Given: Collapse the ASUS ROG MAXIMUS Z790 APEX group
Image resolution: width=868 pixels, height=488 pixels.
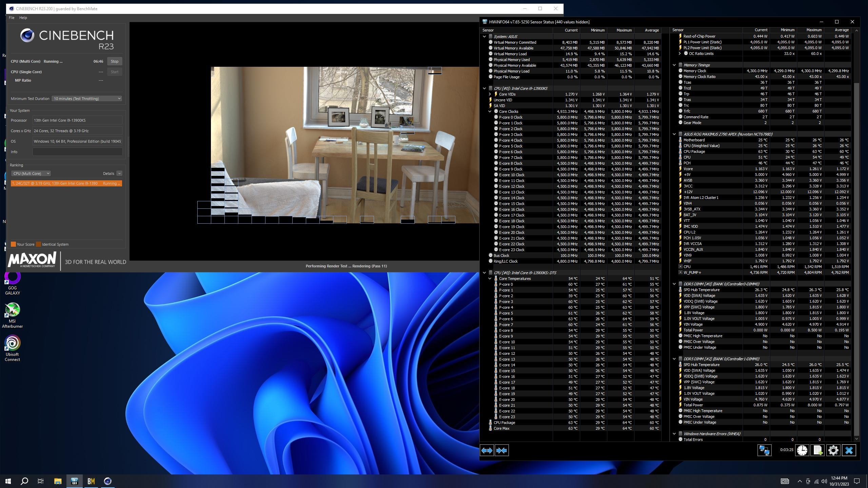Looking at the screenshot, I should click(x=674, y=134).
